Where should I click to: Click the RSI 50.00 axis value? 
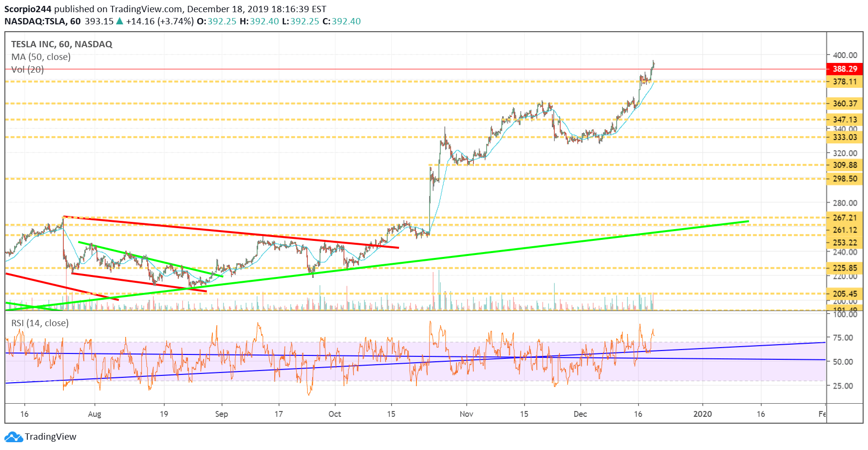point(843,362)
